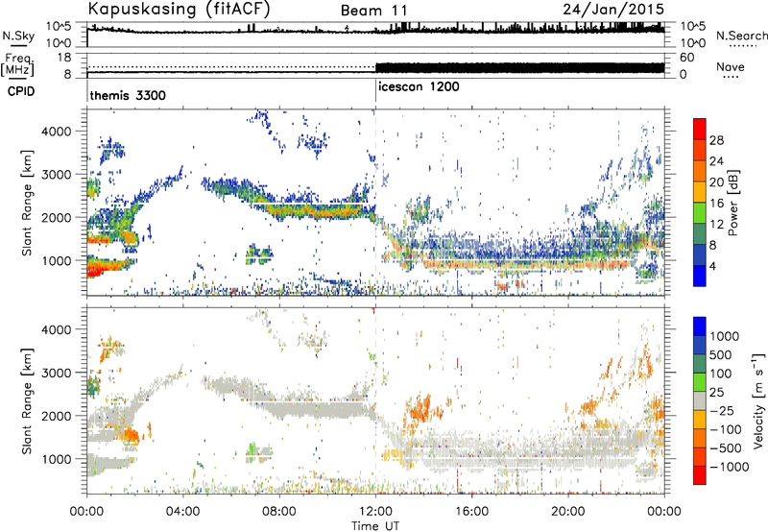Click the "Time UT" axis title

375,526
